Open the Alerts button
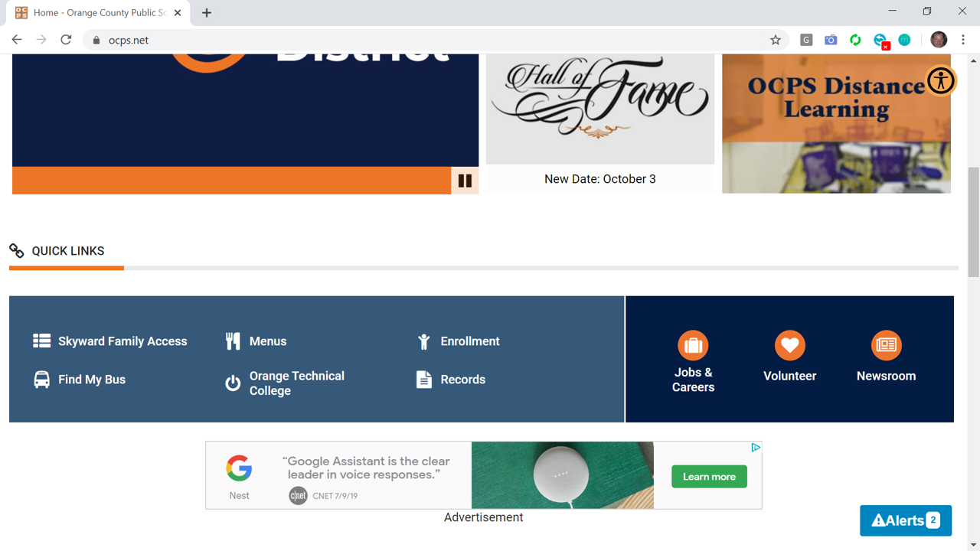Viewport: 980px width, 551px height. (x=906, y=520)
